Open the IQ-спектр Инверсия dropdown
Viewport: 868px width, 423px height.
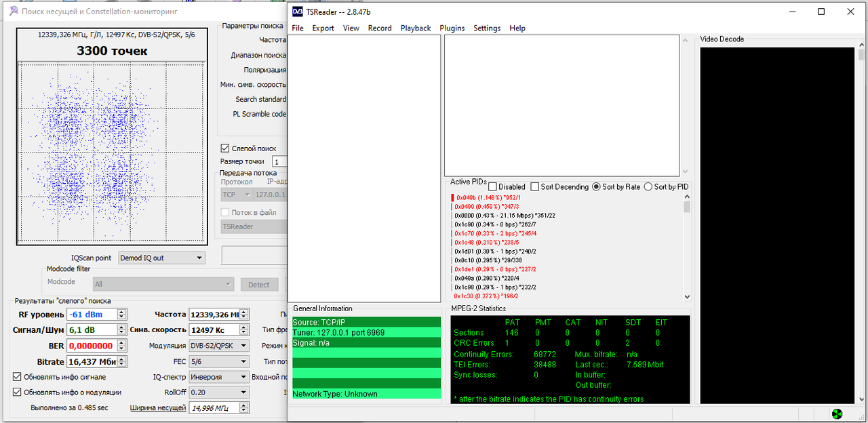[219, 377]
